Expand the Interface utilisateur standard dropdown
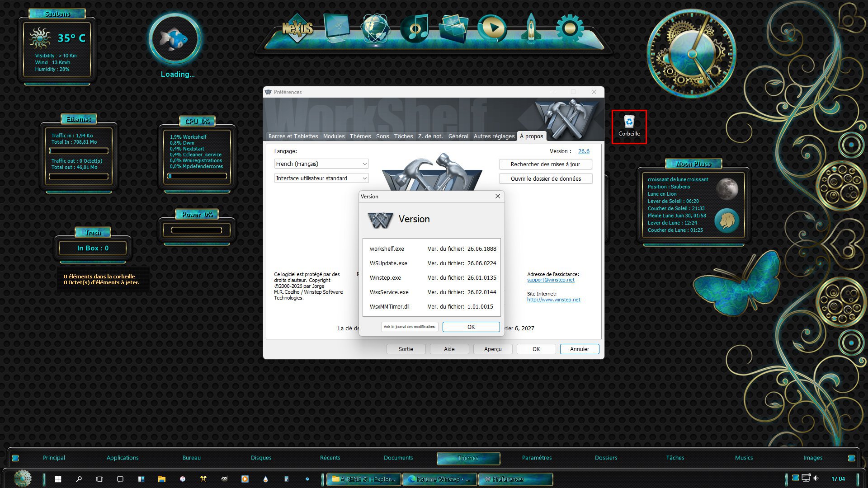Screen dimensions: 868x488 [x=321, y=178]
